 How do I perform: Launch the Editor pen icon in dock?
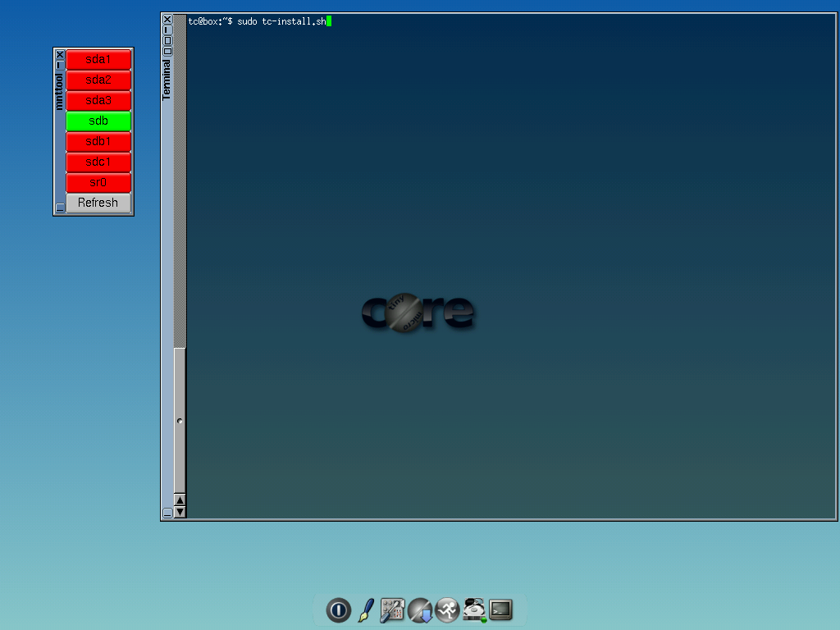(366, 610)
